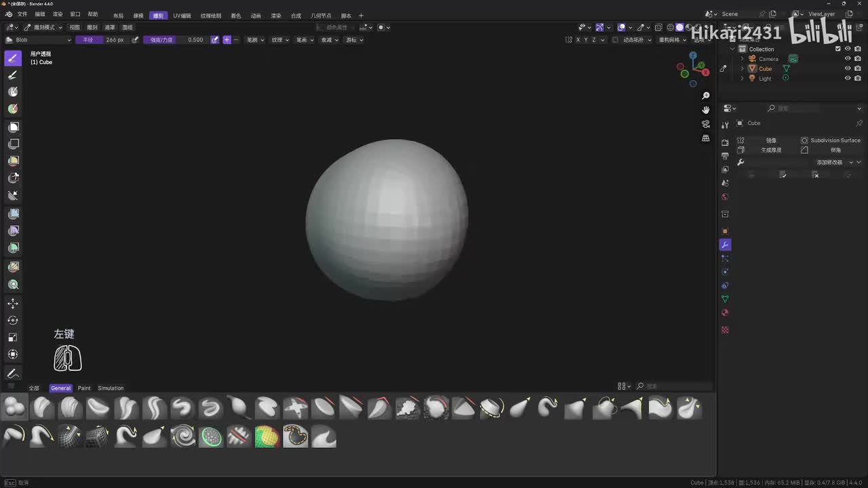868x488 pixels.
Task: Hide the Cube object in viewport
Action: click(x=847, y=68)
